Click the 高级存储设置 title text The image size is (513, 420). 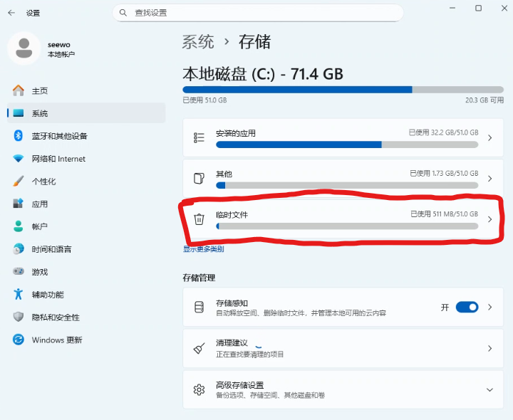[x=239, y=385]
